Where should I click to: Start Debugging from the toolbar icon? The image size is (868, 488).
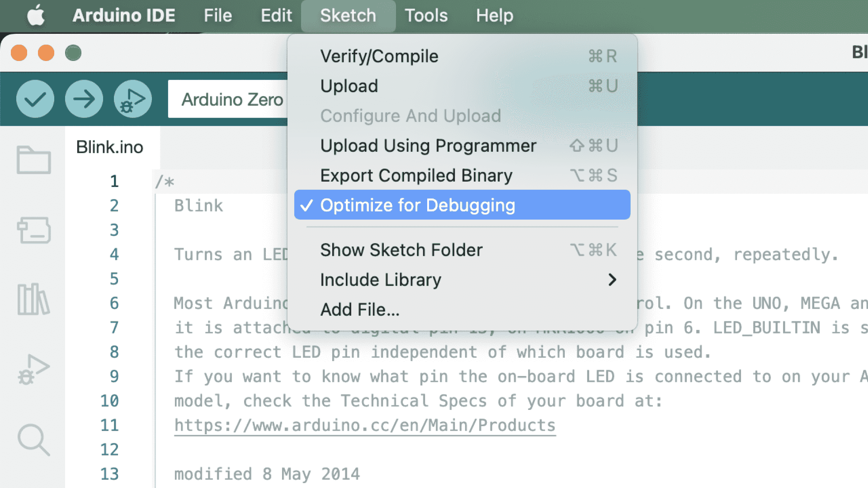[x=132, y=99]
